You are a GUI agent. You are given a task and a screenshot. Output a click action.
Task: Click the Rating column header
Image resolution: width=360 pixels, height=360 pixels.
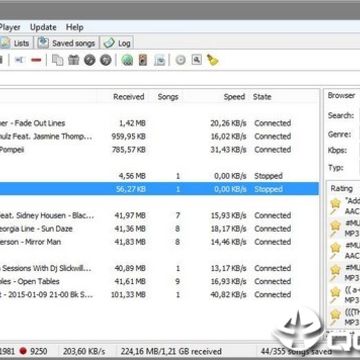pos(341,188)
